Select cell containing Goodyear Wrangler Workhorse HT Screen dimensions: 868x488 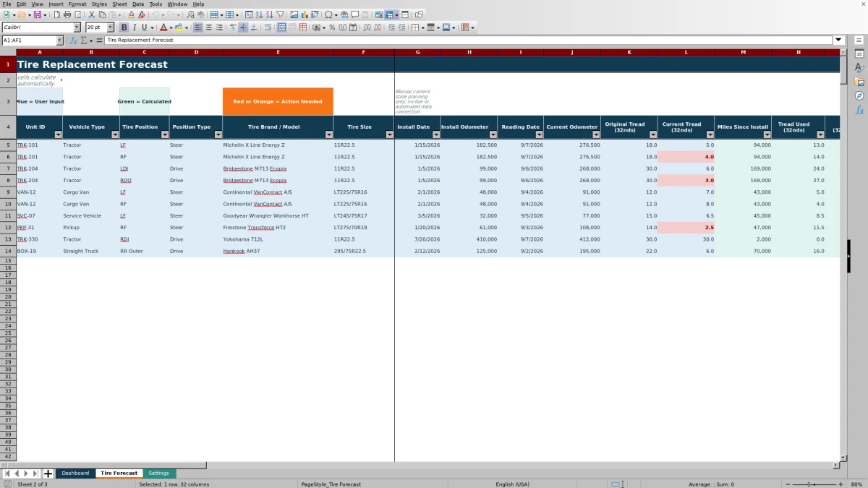(278, 215)
